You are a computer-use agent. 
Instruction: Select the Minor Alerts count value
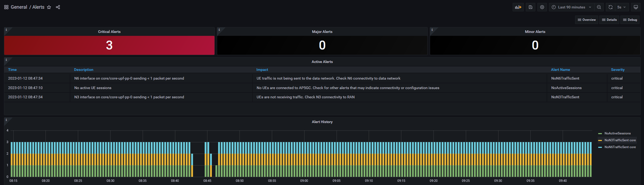pos(535,45)
